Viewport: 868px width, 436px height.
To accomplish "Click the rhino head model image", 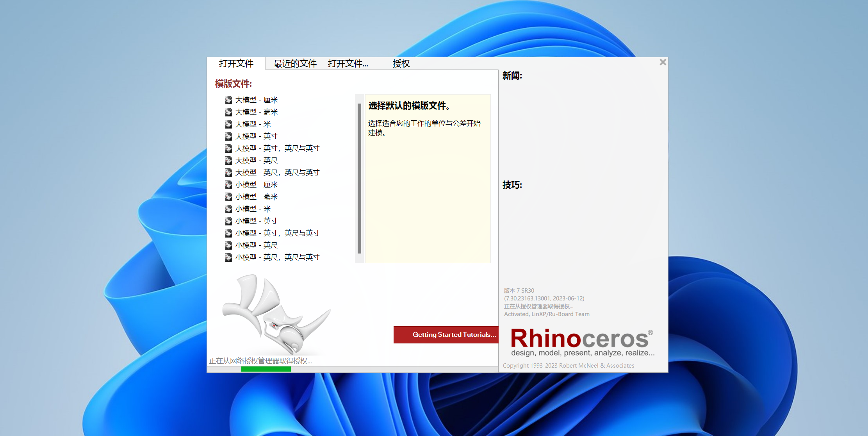I will coord(276,314).
